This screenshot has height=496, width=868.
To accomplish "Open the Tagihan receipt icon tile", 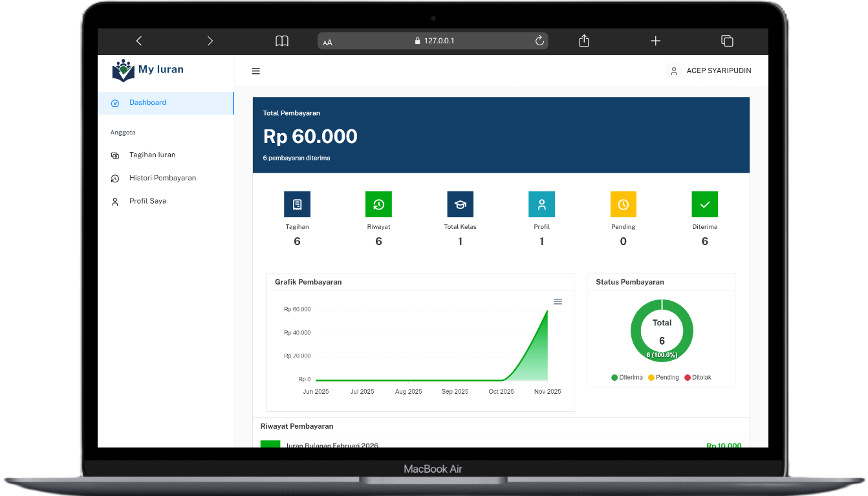I will point(297,204).
